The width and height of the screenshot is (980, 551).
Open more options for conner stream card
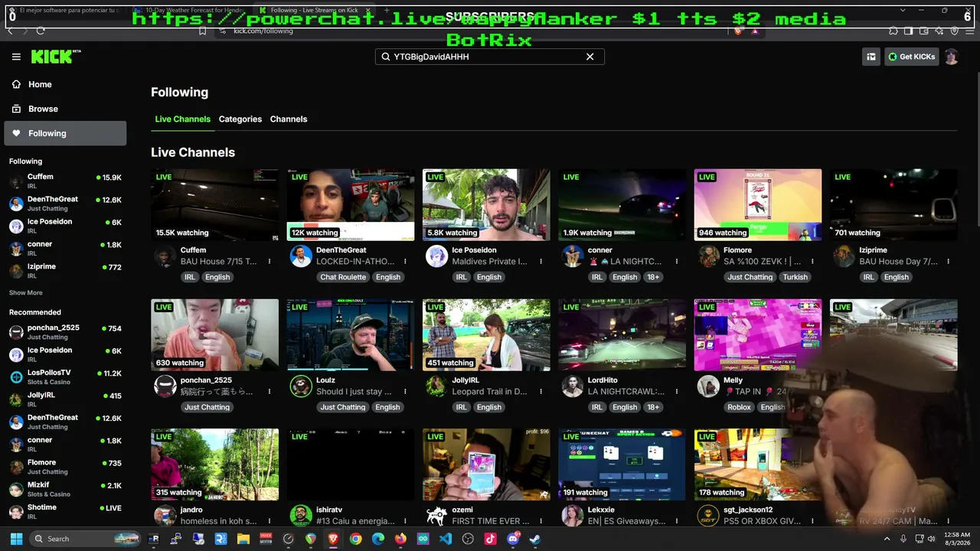677,262
